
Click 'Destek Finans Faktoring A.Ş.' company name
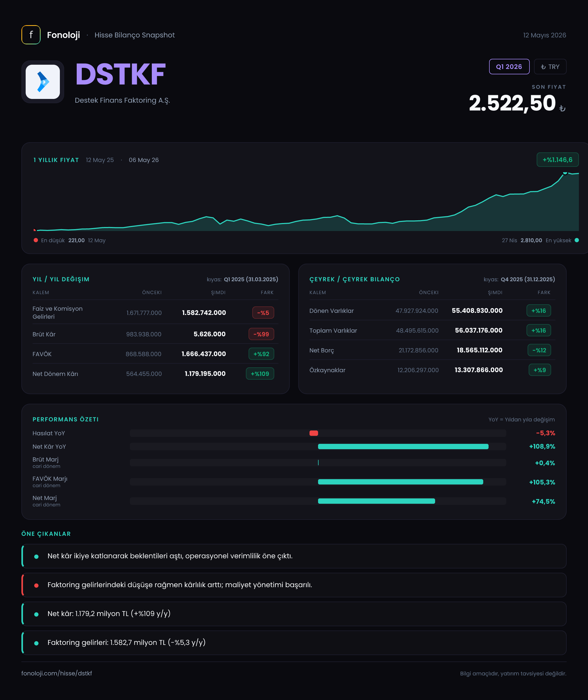click(x=122, y=100)
